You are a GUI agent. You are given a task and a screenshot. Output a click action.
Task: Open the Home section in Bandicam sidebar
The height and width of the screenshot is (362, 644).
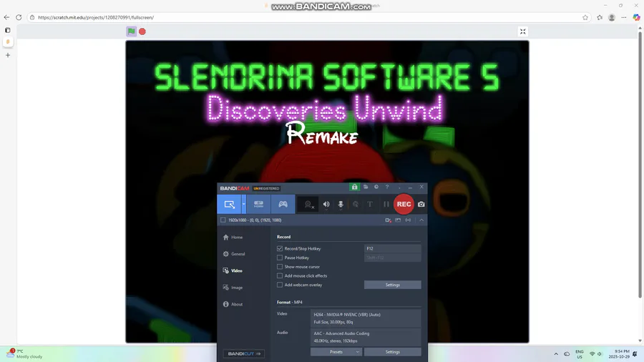coord(233,238)
